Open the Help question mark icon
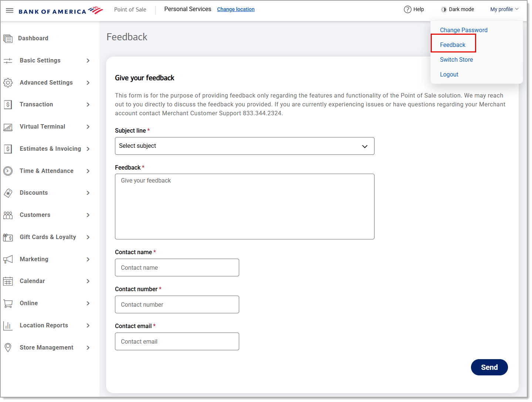The height and width of the screenshot is (402, 532). [407, 9]
